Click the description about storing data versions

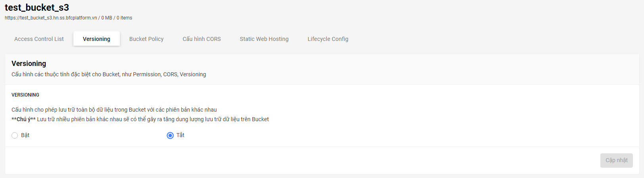pos(114,110)
